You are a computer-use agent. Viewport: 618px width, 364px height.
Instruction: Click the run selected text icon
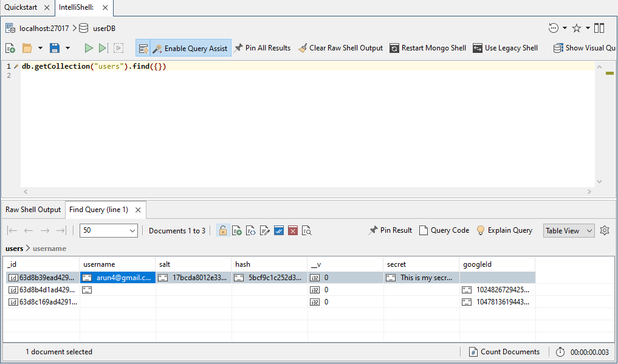click(118, 48)
